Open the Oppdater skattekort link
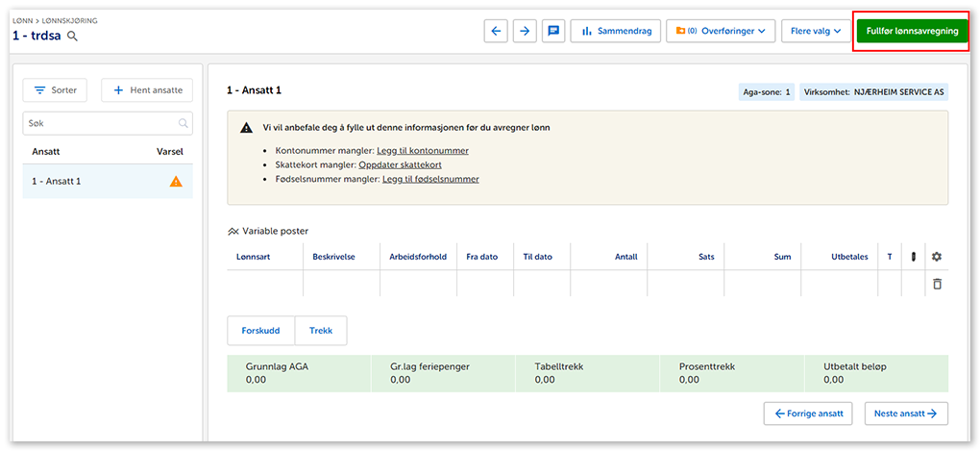980x451 pixels. click(x=402, y=164)
